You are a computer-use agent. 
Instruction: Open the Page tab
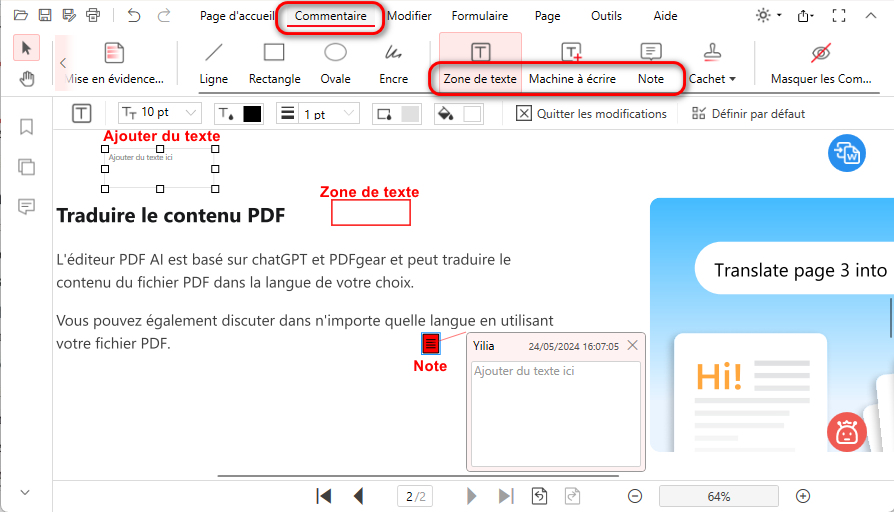pos(547,16)
